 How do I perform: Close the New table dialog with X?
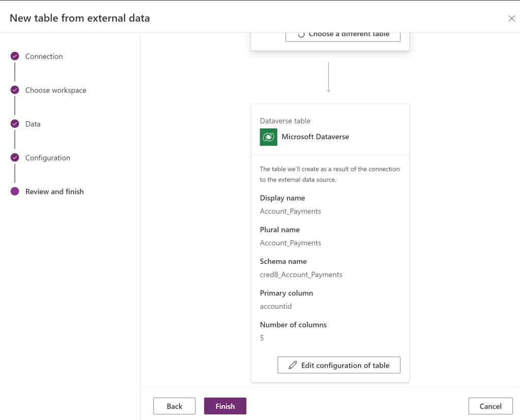coord(511,19)
